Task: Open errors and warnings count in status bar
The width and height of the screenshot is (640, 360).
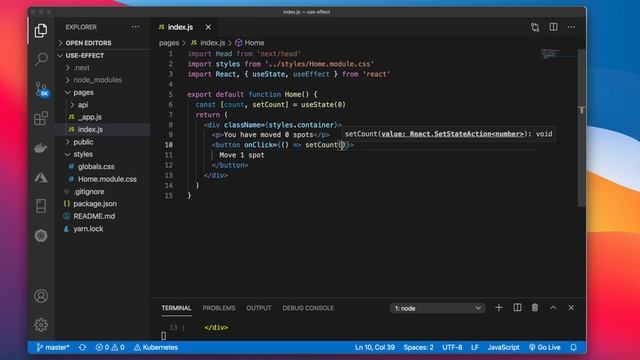Action: pyautogui.click(x=110, y=347)
